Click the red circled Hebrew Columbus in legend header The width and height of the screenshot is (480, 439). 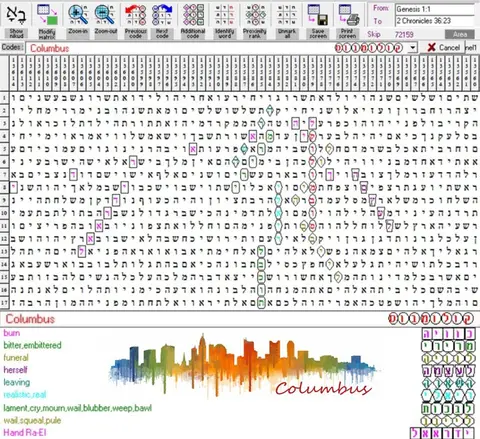(430, 319)
